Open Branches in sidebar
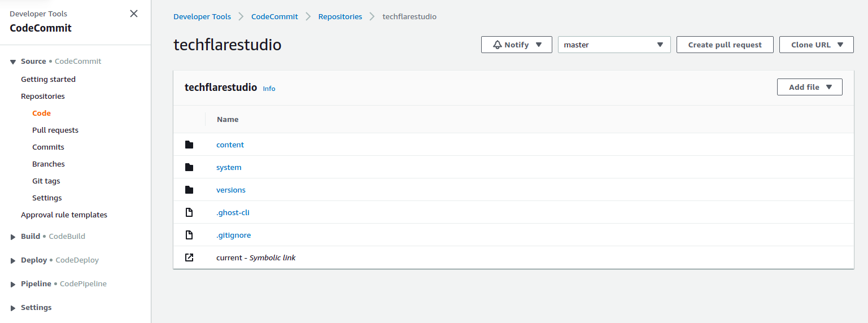Image resolution: width=868 pixels, height=323 pixels. point(49,164)
